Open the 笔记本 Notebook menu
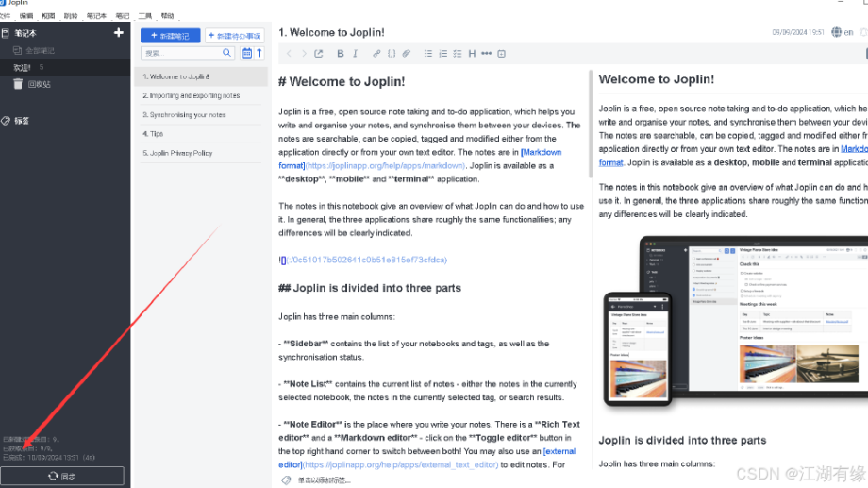 coord(96,16)
